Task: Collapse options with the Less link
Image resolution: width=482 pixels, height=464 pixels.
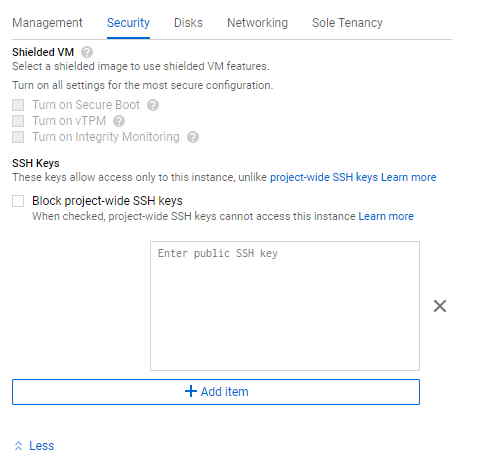Action: click(35, 446)
